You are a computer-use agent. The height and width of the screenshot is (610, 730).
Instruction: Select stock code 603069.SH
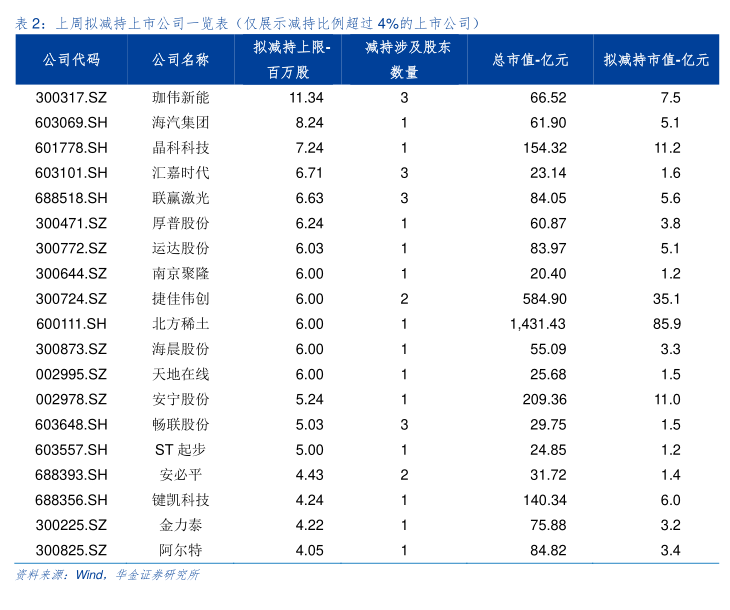coord(71,123)
